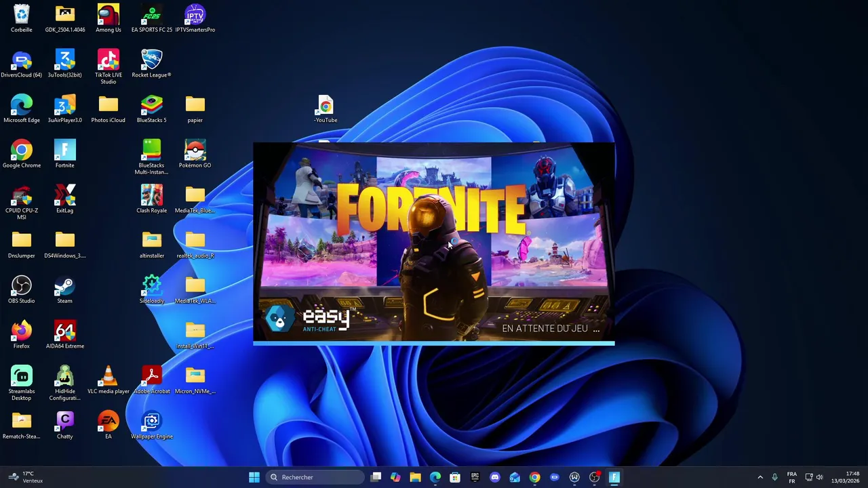Select the papier folder on desktop

195,108
